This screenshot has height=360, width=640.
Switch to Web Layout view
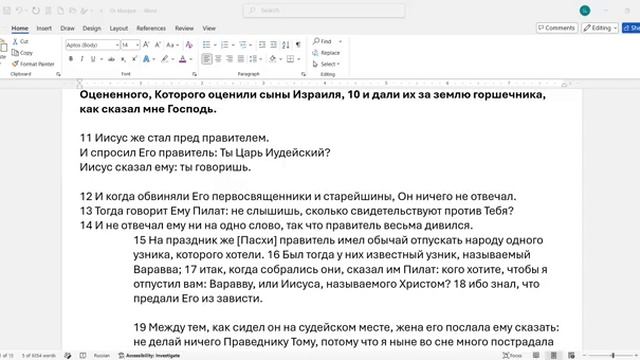click(571, 356)
